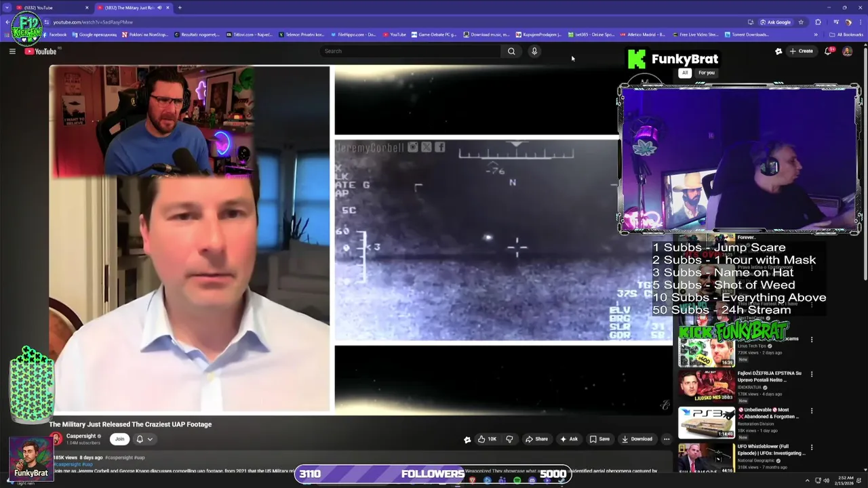Click the YouTube search field
The height and width of the screenshot is (488, 868).
click(410, 51)
